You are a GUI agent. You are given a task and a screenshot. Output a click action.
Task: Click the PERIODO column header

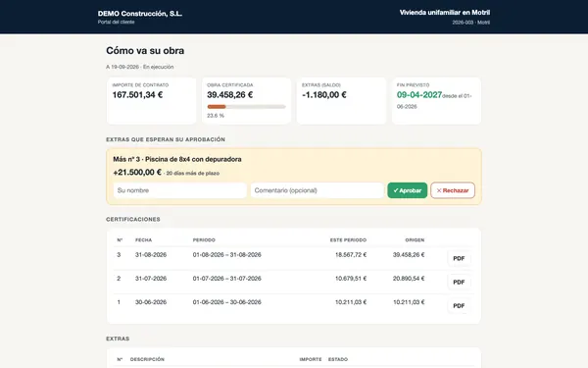point(204,240)
